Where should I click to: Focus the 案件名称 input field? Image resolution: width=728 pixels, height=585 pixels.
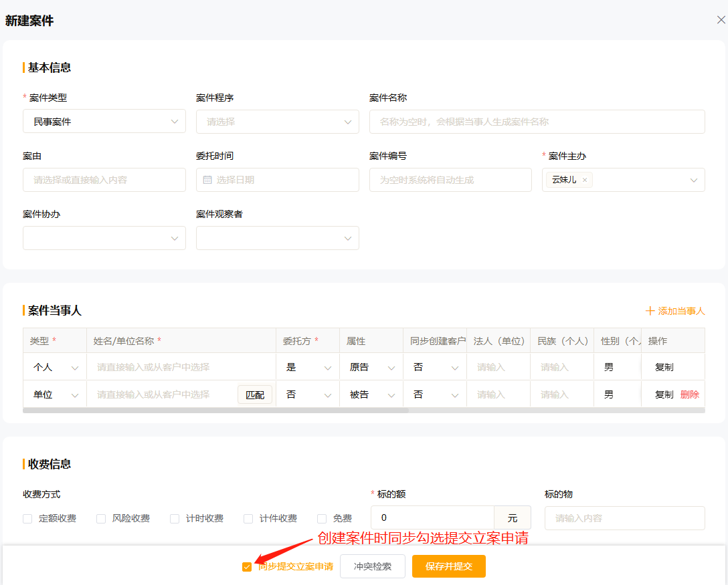click(537, 122)
